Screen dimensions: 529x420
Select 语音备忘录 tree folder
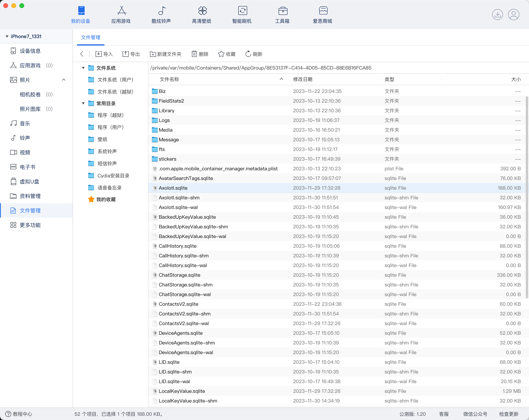(x=105, y=188)
